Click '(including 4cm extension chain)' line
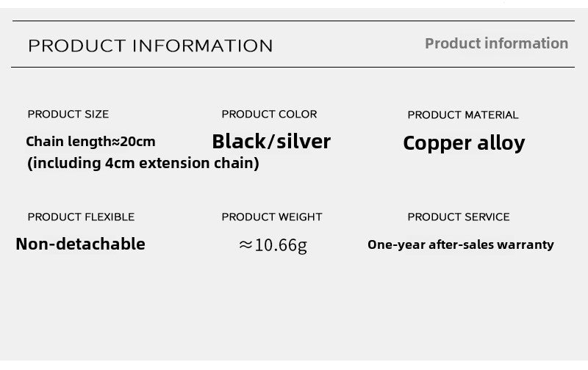This screenshot has width=588, height=370. (x=143, y=163)
